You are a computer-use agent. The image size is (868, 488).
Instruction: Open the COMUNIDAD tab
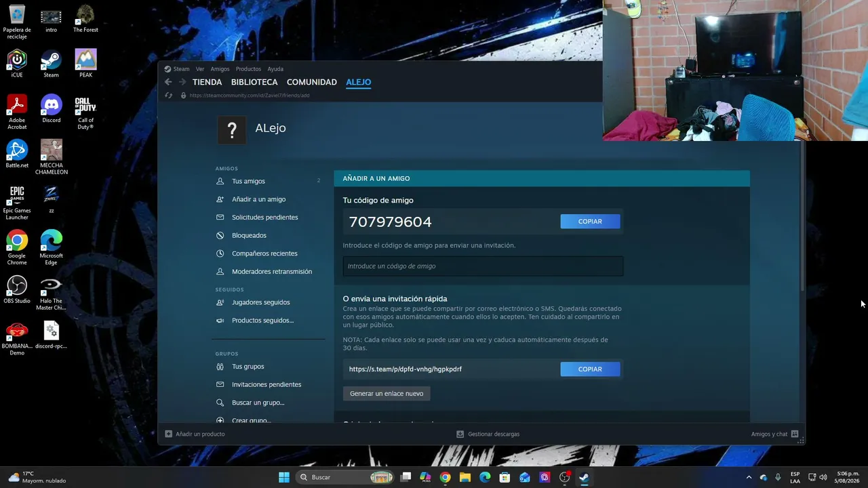click(x=312, y=82)
